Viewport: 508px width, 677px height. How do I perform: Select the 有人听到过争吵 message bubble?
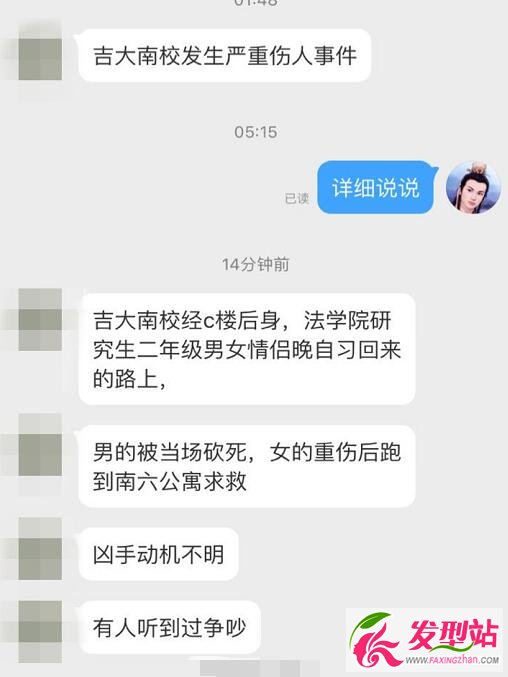click(170, 627)
